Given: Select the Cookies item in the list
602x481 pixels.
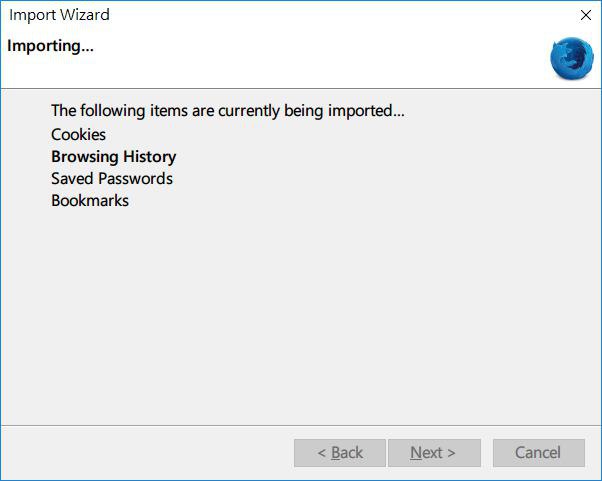Looking at the screenshot, I should tap(78, 134).
